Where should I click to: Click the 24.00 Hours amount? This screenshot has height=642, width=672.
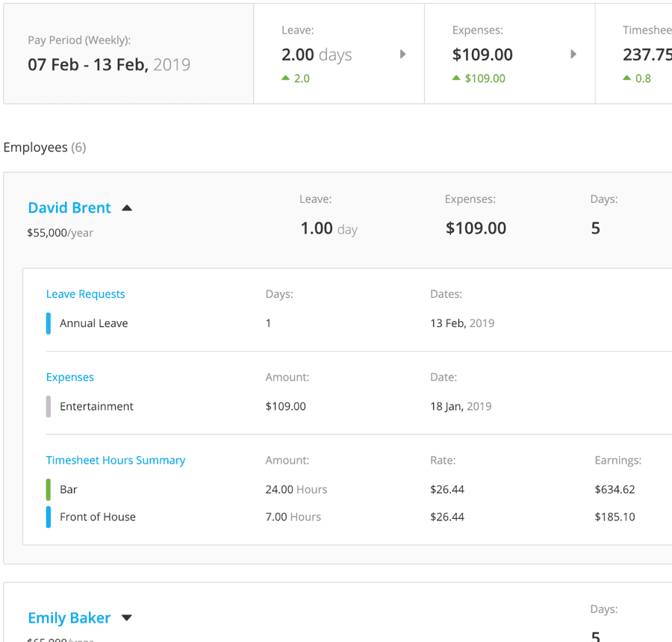click(x=296, y=490)
